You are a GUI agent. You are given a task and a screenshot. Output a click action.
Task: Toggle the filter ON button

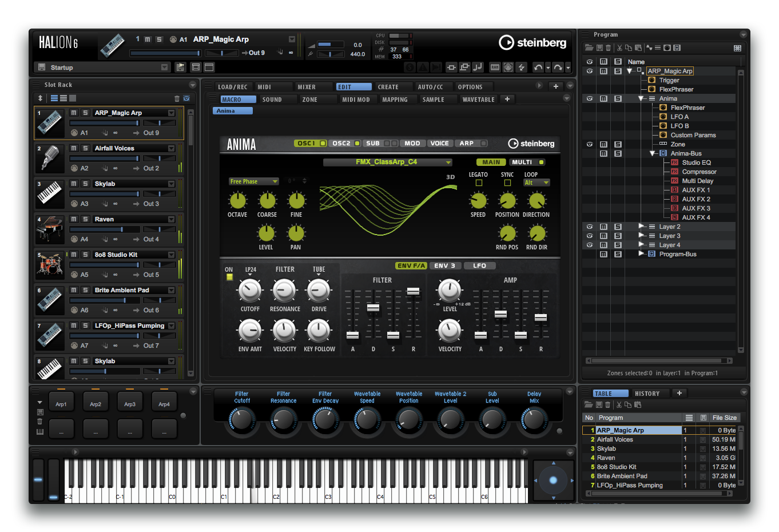tap(229, 277)
